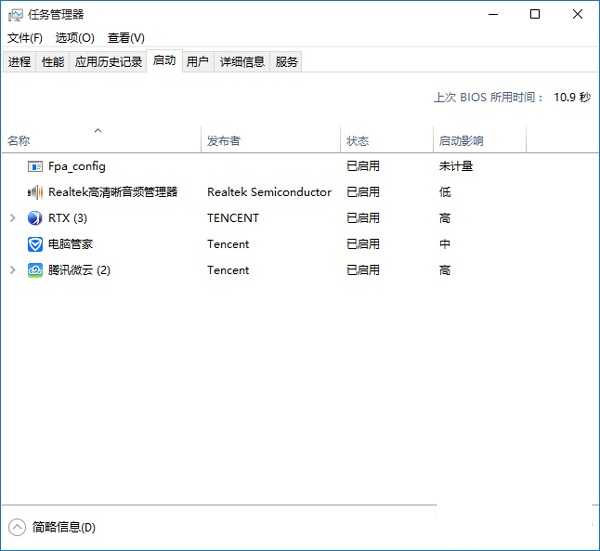Click the Realtek Semiconductor publisher cell
600x551 pixels.
[269, 192]
